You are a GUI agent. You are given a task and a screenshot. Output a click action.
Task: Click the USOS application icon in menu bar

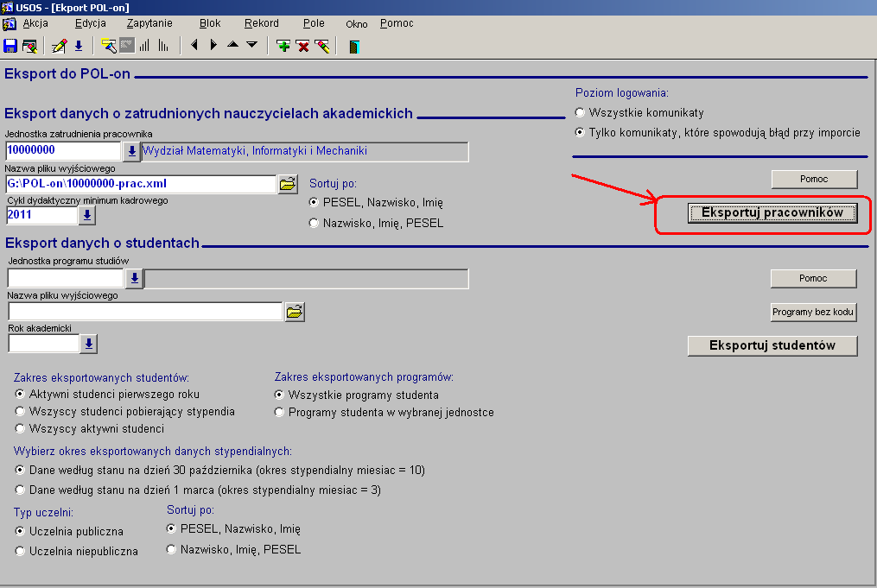click(x=9, y=24)
